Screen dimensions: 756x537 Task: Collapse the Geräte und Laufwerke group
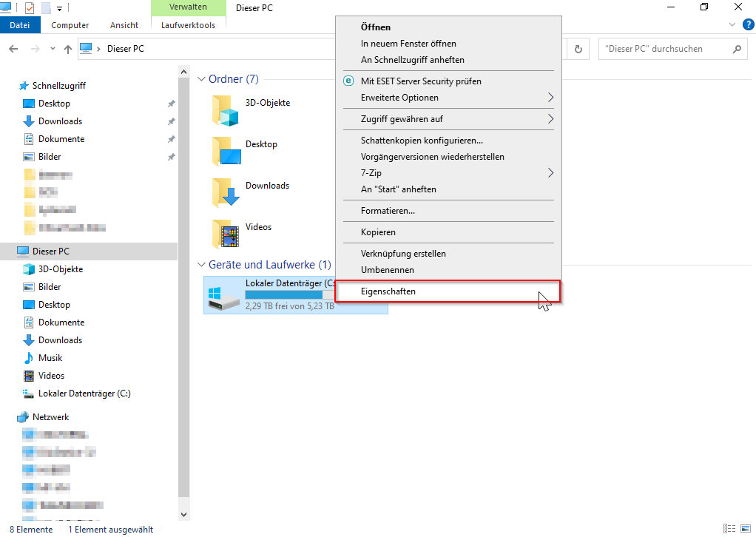202,265
